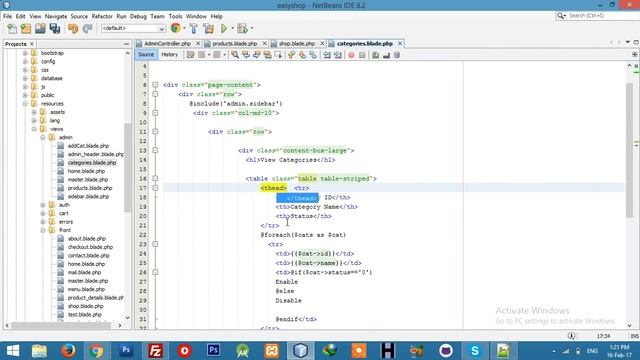Image resolution: width=640 pixels, height=360 pixels.
Task: Collapse the resources folder node
Action: click(x=25, y=104)
